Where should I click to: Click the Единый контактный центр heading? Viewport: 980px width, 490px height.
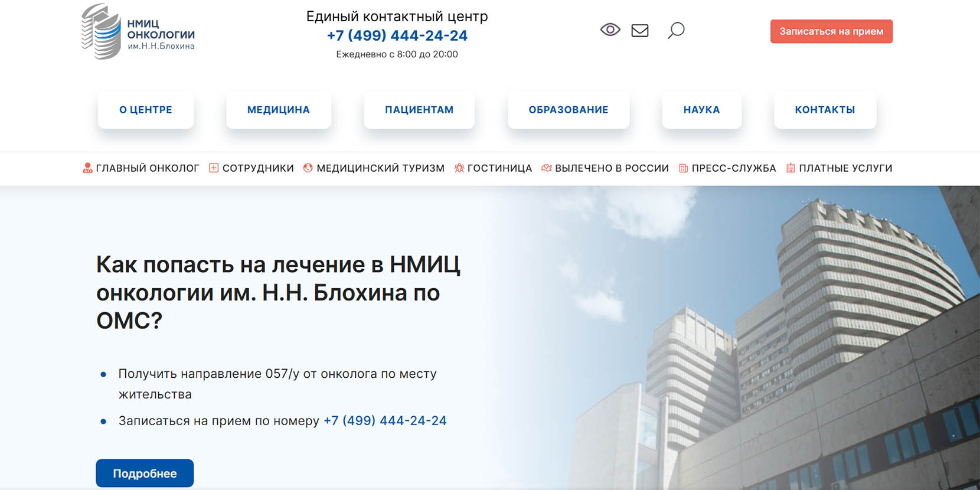coord(397,17)
